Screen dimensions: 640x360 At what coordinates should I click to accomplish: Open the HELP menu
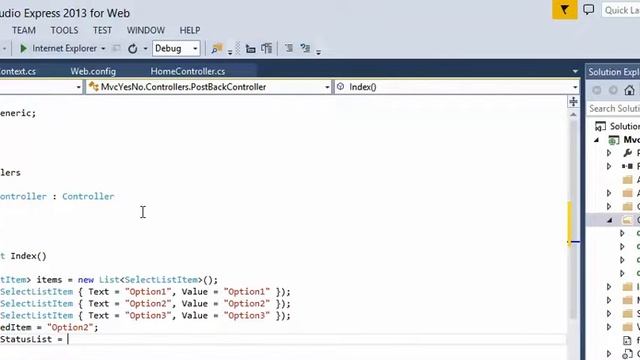click(190, 31)
